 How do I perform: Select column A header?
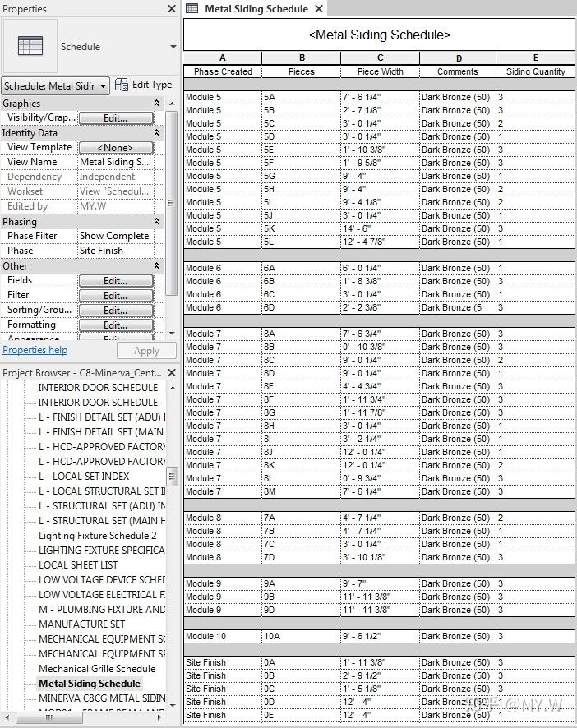pyautogui.click(x=223, y=58)
